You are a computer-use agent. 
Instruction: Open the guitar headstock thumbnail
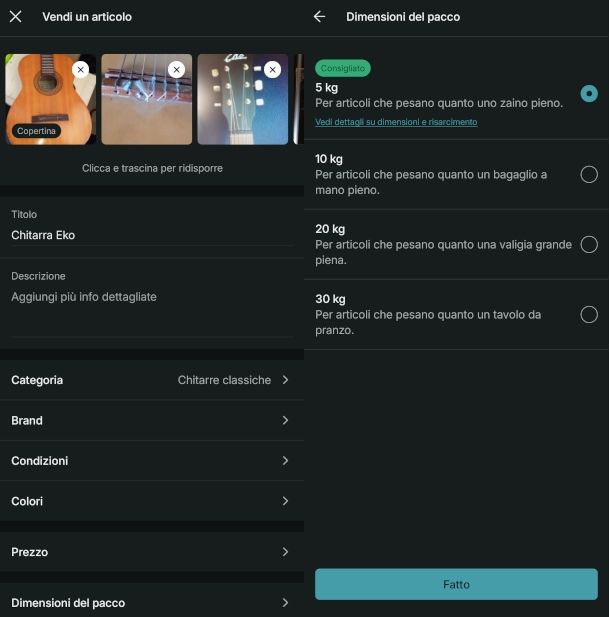[243, 99]
